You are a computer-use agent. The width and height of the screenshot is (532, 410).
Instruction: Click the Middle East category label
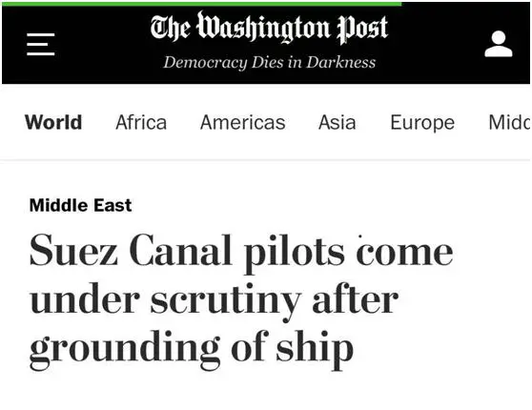(80, 205)
